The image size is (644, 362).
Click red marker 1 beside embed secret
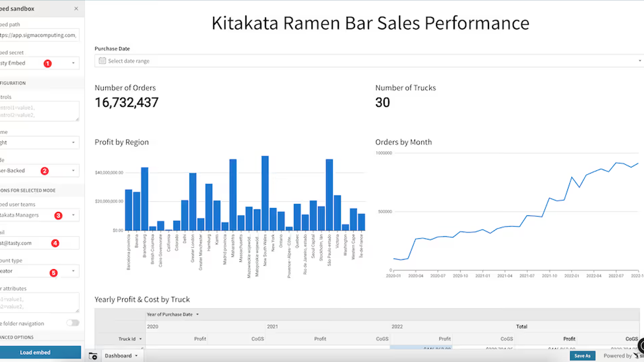coord(47,64)
